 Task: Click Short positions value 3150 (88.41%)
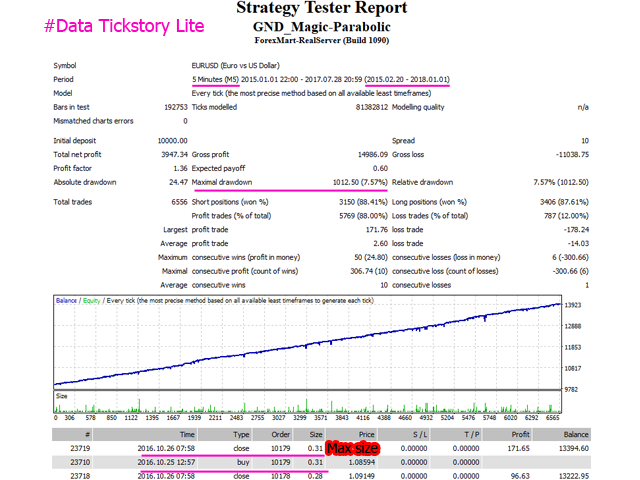363,202
